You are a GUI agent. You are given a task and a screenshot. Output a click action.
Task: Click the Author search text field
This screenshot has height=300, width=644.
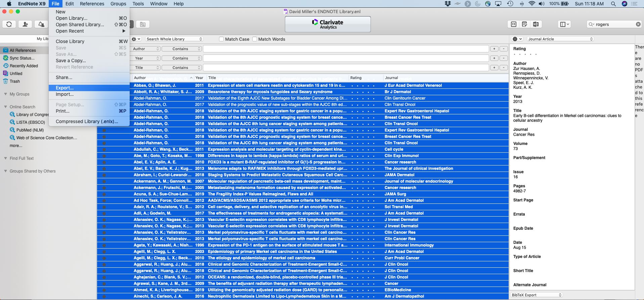346,49
